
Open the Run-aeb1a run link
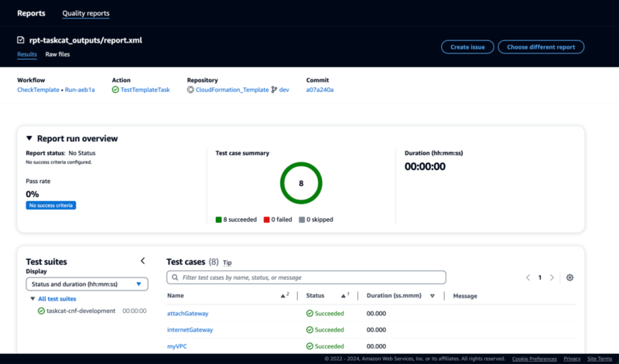80,90
